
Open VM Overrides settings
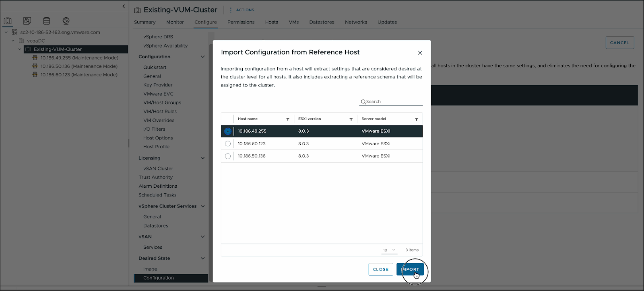click(x=159, y=121)
